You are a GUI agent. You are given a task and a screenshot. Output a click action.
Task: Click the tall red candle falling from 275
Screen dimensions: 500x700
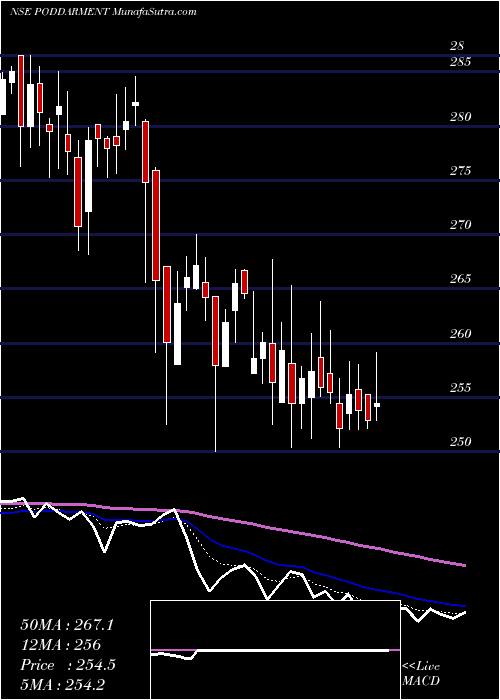coord(156,225)
